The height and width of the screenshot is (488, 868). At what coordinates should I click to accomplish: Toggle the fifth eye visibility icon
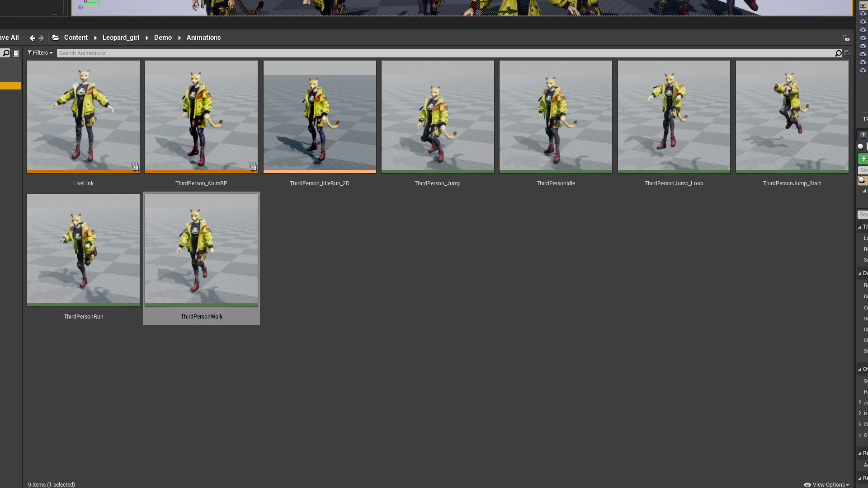[863, 38]
